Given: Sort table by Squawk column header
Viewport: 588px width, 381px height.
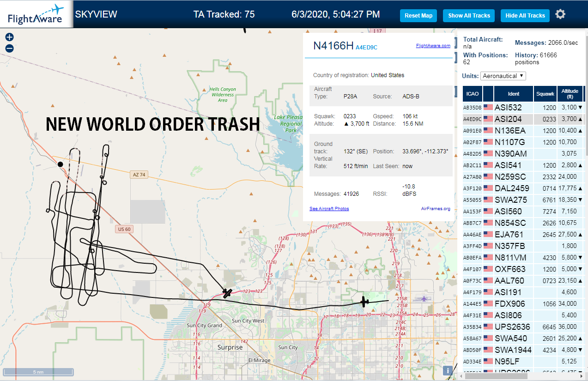Looking at the screenshot, I should (545, 94).
